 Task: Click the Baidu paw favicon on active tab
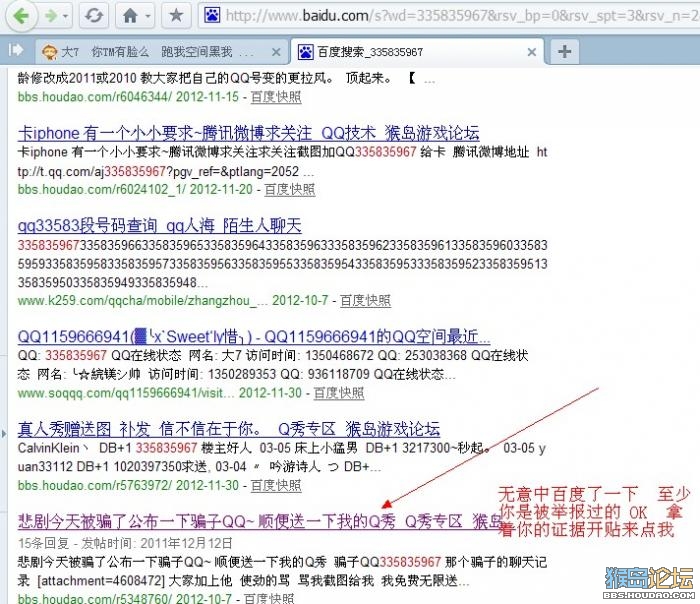(306, 52)
